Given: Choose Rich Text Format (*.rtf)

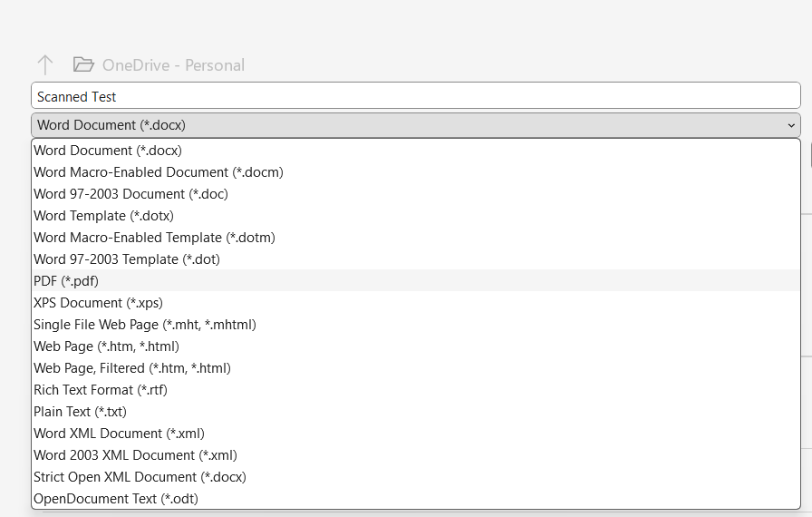Looking at the screenshot, I should pos(101,390).
